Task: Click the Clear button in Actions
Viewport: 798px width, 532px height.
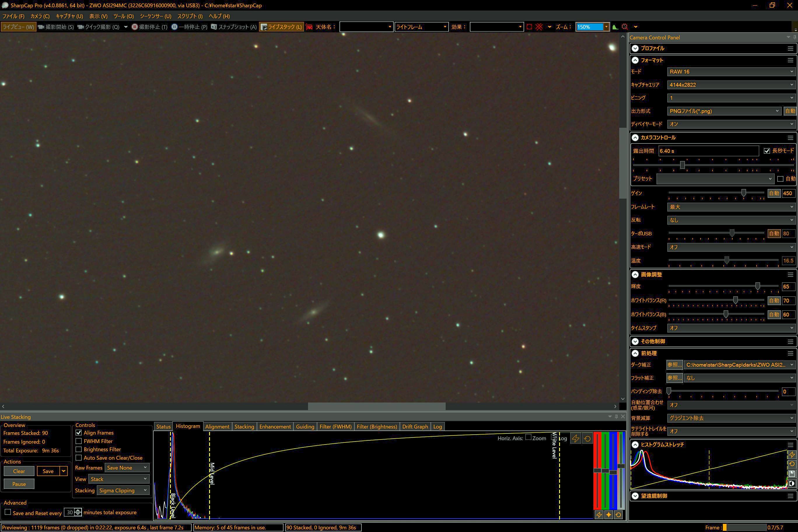Action: click(19, 471)
